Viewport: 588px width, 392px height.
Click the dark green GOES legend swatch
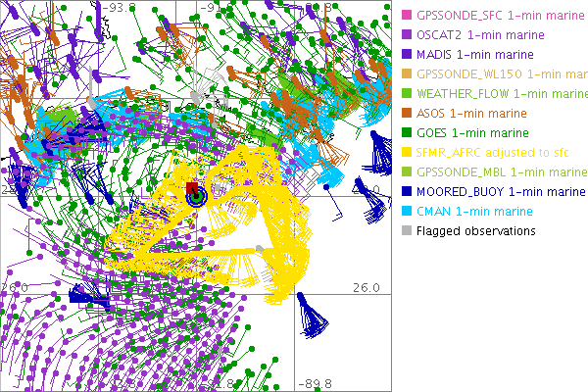[407, 133]
